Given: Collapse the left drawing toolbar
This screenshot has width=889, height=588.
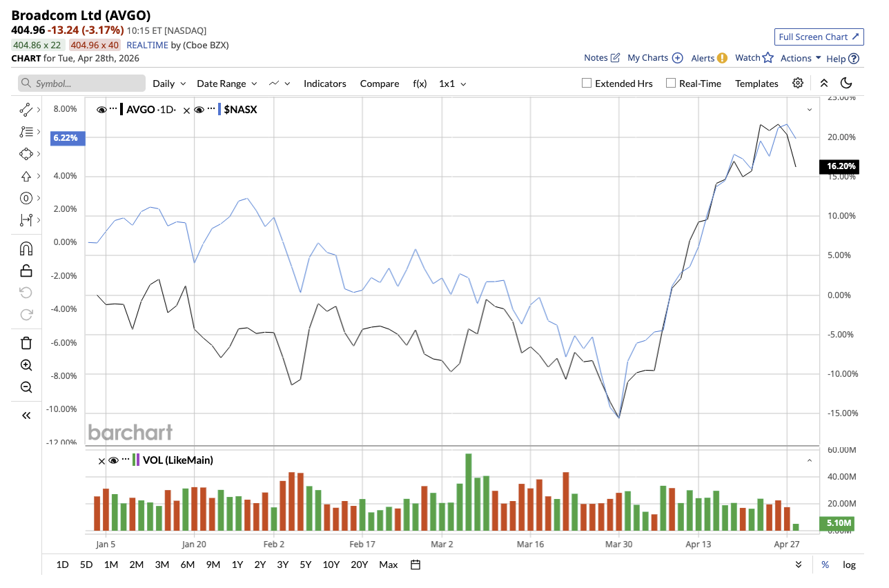Looking at the screenshot, I should 26,415.
